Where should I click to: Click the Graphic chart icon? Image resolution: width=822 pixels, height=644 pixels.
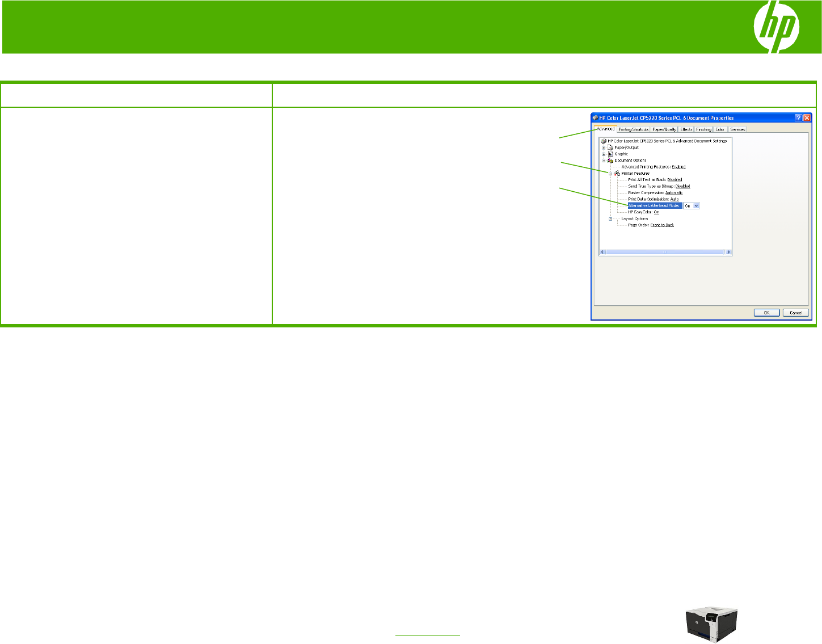610,154
